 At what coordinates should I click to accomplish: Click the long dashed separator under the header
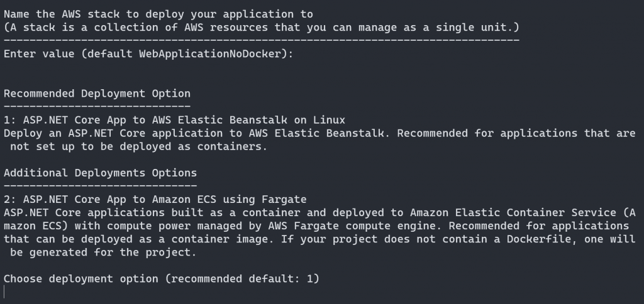tap(261, 40)
